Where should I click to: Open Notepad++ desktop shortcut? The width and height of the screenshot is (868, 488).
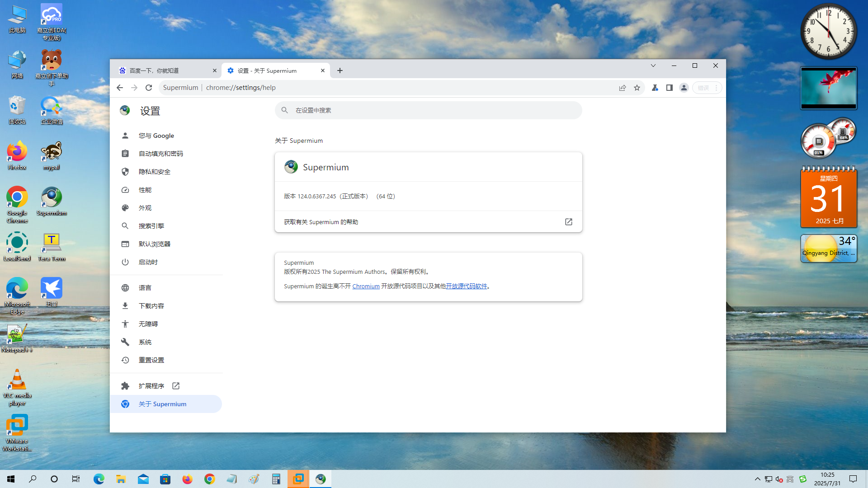(17, 338)
